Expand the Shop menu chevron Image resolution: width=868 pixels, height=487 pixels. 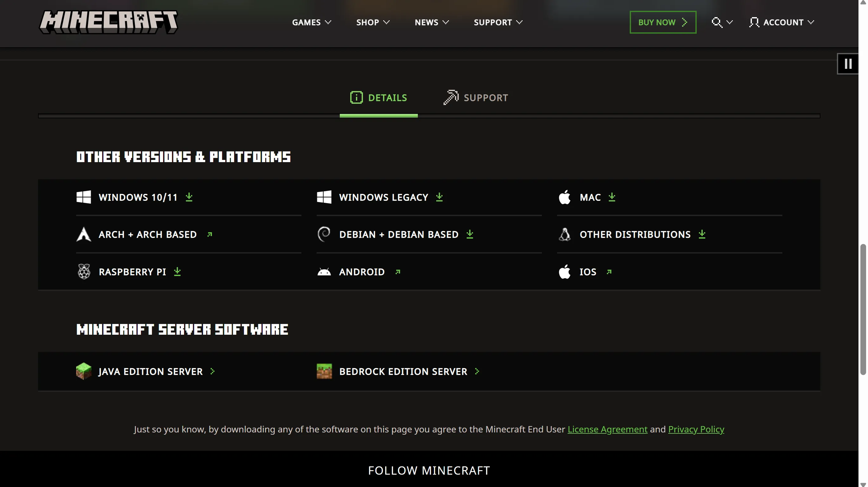(386, 22)
